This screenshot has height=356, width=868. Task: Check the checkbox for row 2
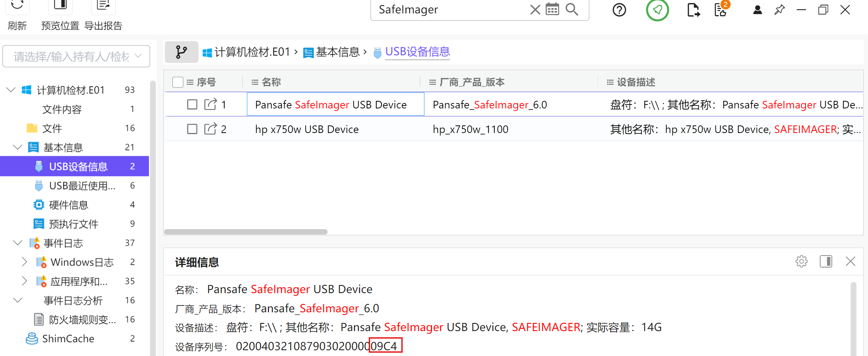192,129
